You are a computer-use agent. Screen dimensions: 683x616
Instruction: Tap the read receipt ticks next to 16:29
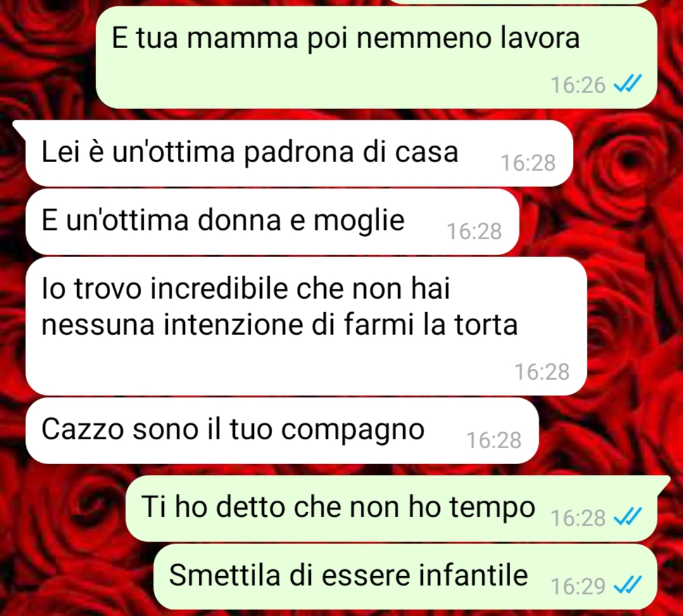pos(628,584)
